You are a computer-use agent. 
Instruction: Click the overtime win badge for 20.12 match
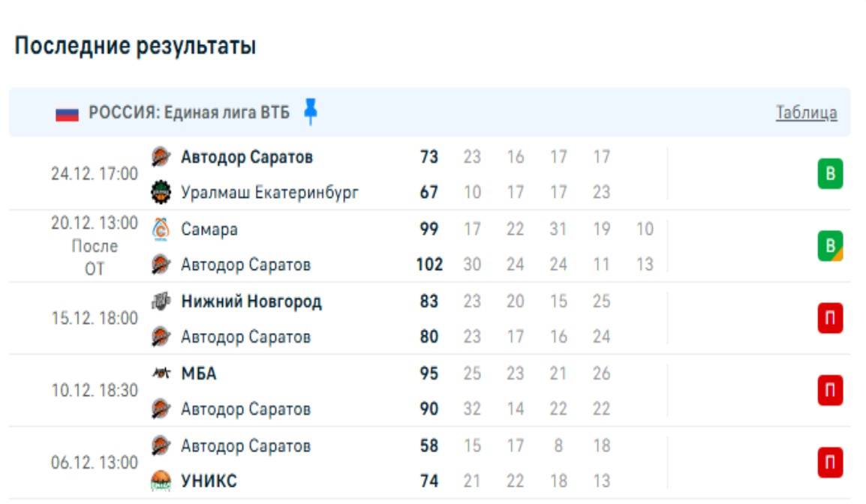[830, 247]
